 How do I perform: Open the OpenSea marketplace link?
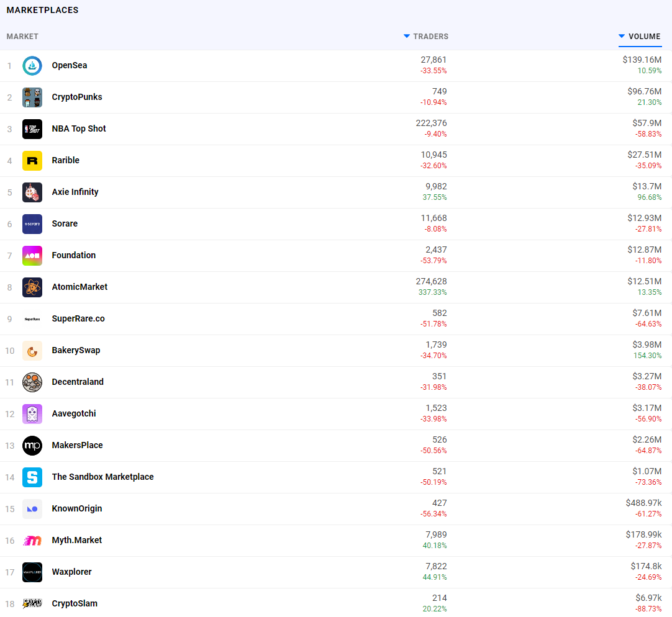[x=70, y=66]
